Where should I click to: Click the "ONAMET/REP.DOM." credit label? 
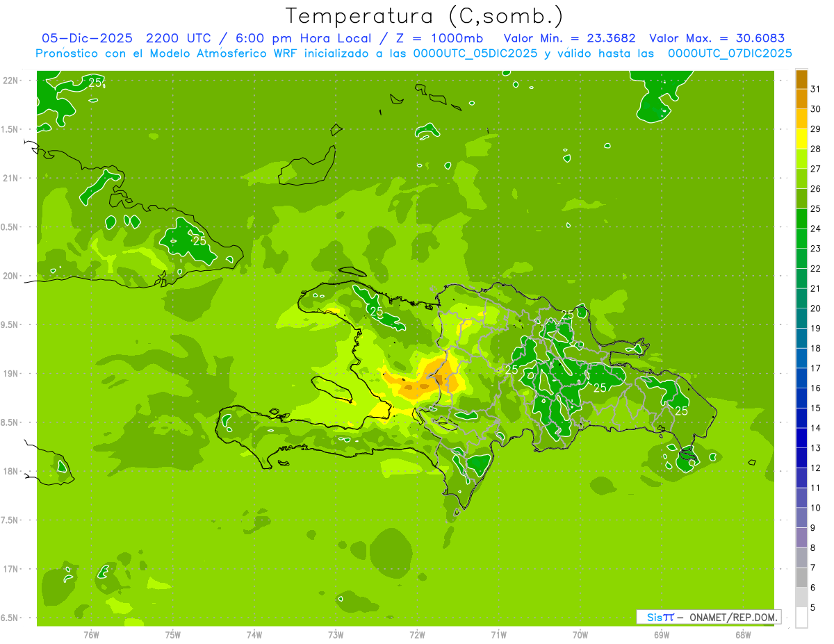(x=734, y=617)
